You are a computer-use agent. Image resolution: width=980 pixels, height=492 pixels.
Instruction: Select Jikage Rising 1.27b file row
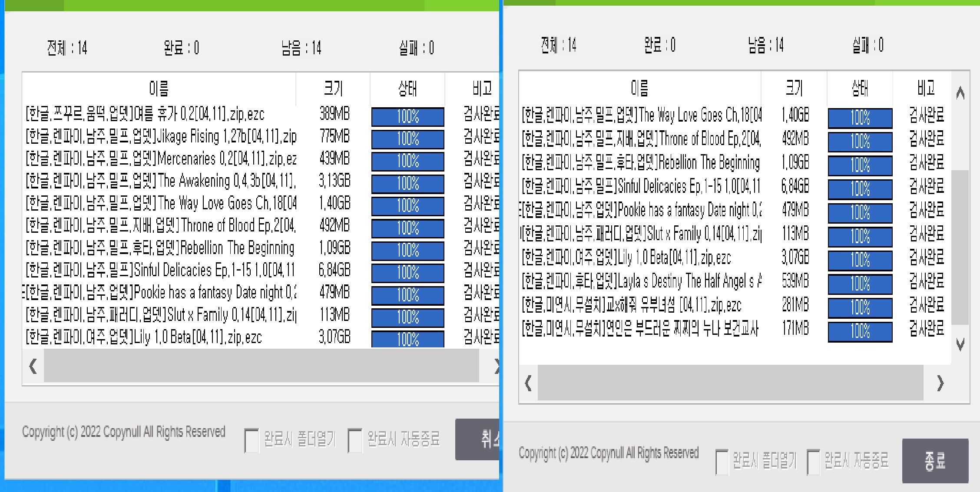pyautogui.click(x=161, y=137)
